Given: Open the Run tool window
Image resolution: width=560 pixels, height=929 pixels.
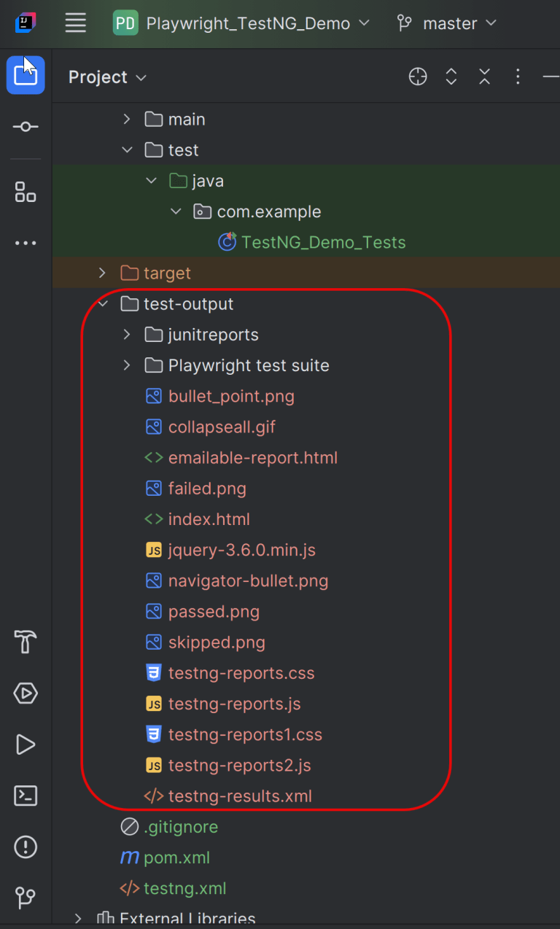Looking at the screenshot, I should coord(26,745).
